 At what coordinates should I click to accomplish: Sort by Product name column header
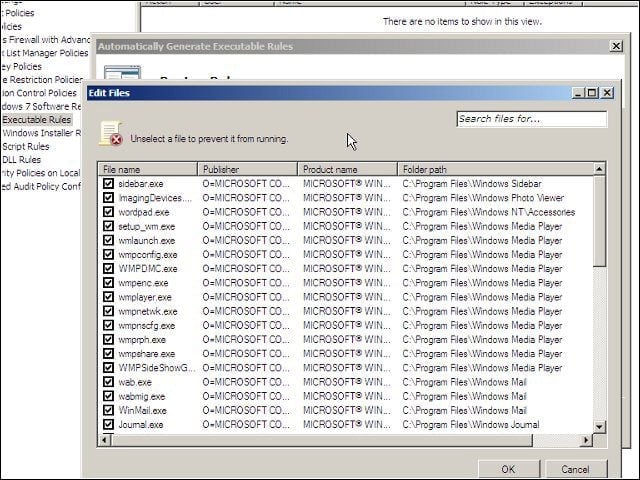[x=348, y=169]
